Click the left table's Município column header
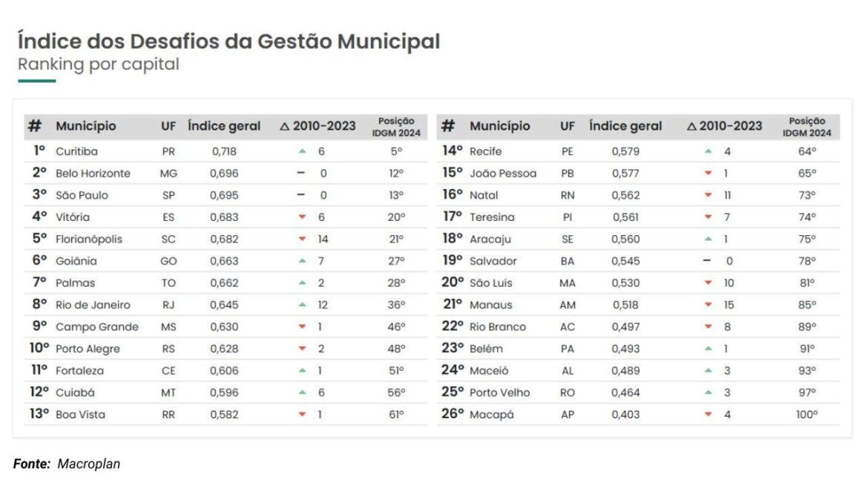 click(x=86, y=126)
